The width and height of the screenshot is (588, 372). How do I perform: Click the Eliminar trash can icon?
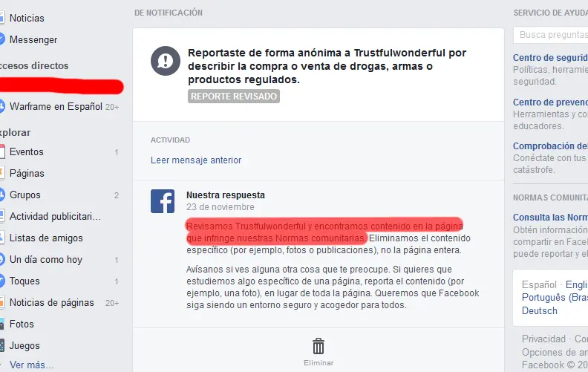point(318,346)
